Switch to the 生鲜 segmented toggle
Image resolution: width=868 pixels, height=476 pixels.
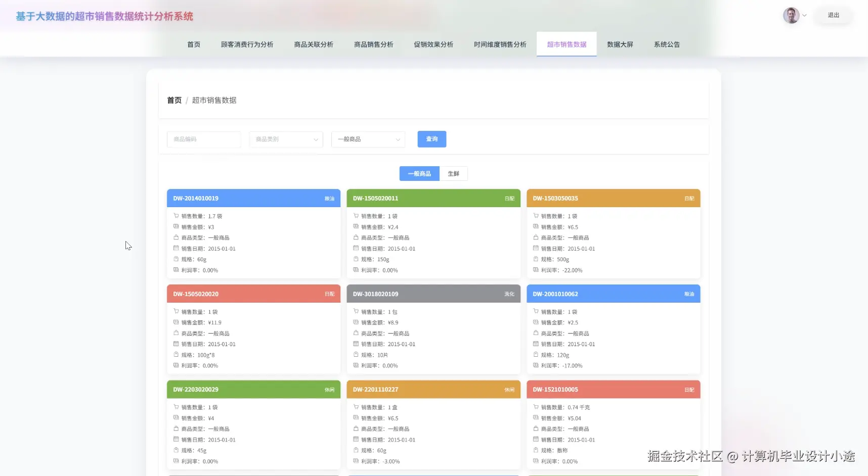click(x=453, y=173)
